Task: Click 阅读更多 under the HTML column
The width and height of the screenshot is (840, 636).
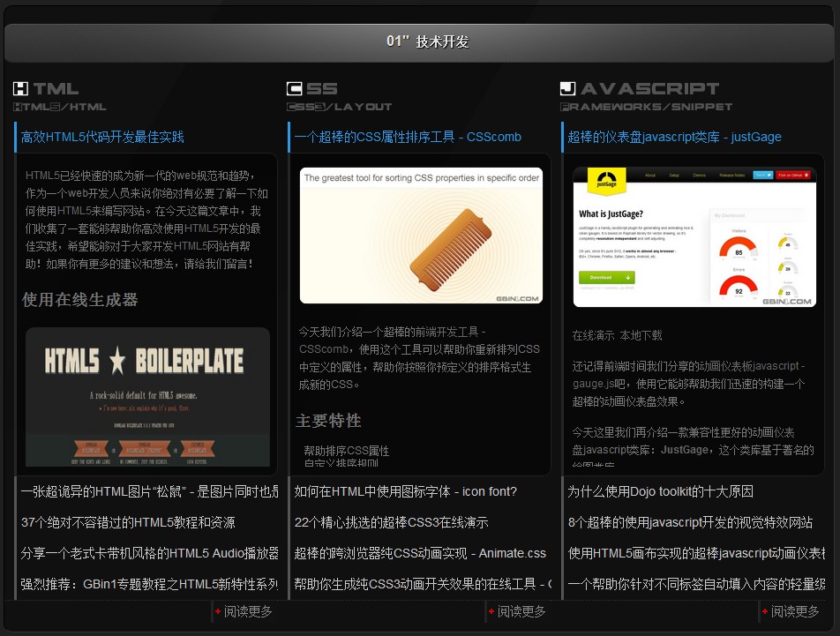Action: (x=248, y=611)
